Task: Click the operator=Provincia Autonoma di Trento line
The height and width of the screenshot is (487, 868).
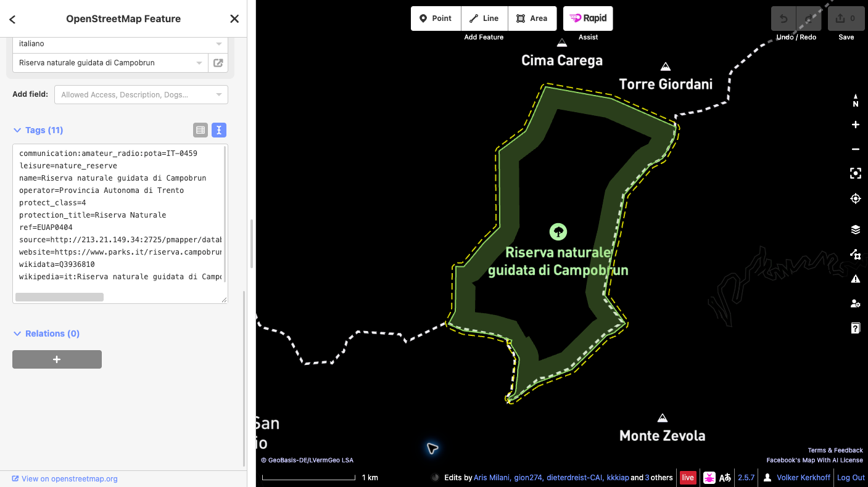Action: tap(101, 190)
